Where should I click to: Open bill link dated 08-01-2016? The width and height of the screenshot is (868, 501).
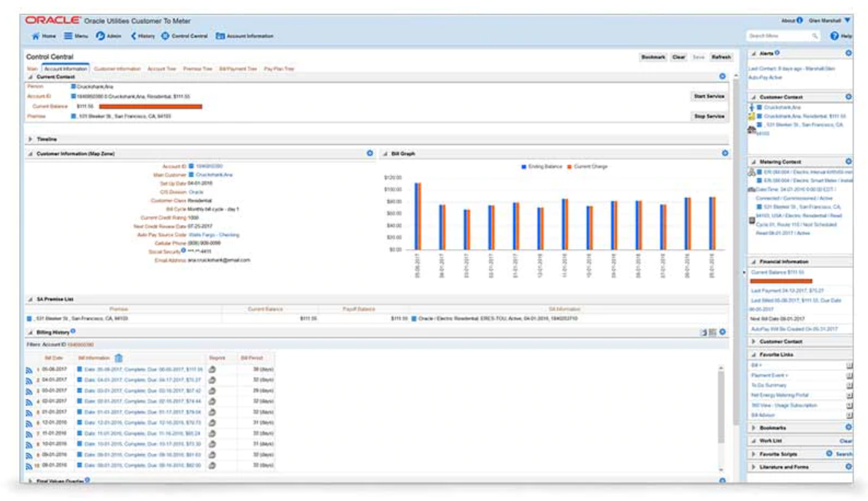(143, 465)
